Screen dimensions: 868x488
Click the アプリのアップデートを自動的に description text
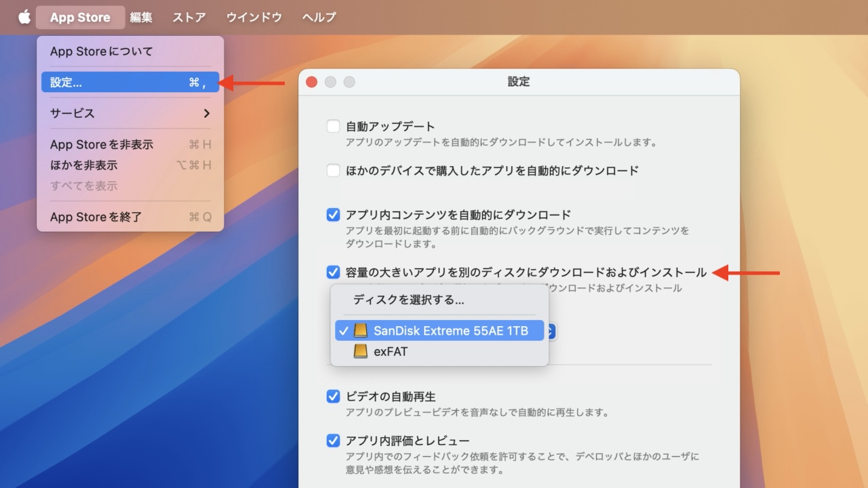pyautogui.click(x=501, y=142)
